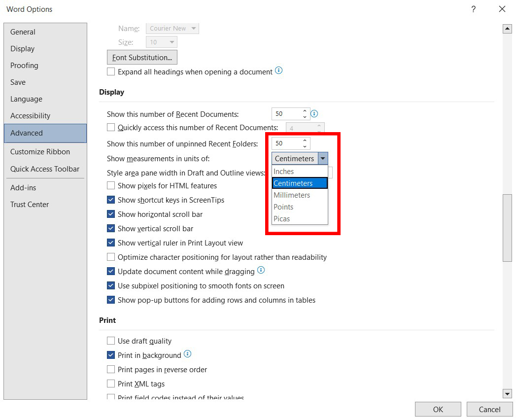Open the Help question mark icon
The width and height of the screenshot is (516, 420).
pyautogui.click(x=473, y=9)
